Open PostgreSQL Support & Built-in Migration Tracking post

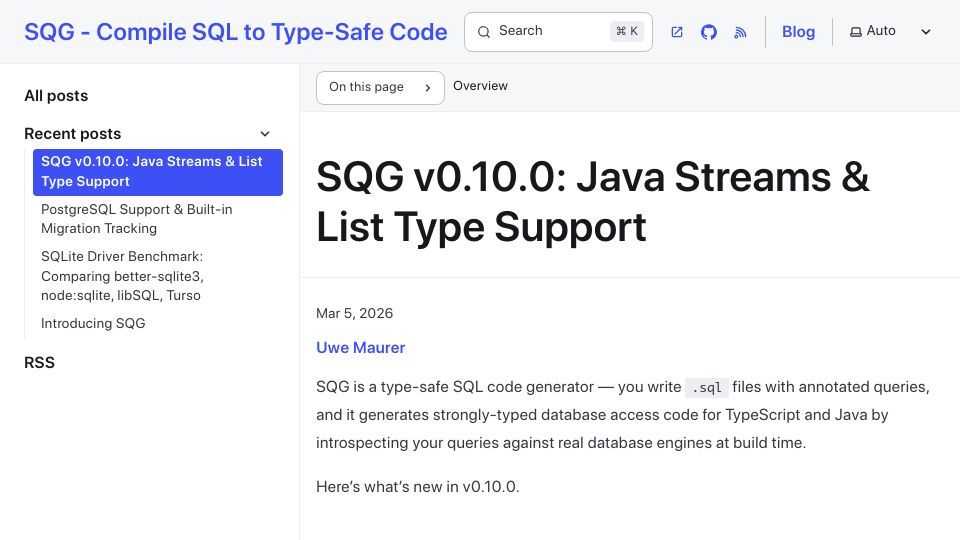point(158,219)
